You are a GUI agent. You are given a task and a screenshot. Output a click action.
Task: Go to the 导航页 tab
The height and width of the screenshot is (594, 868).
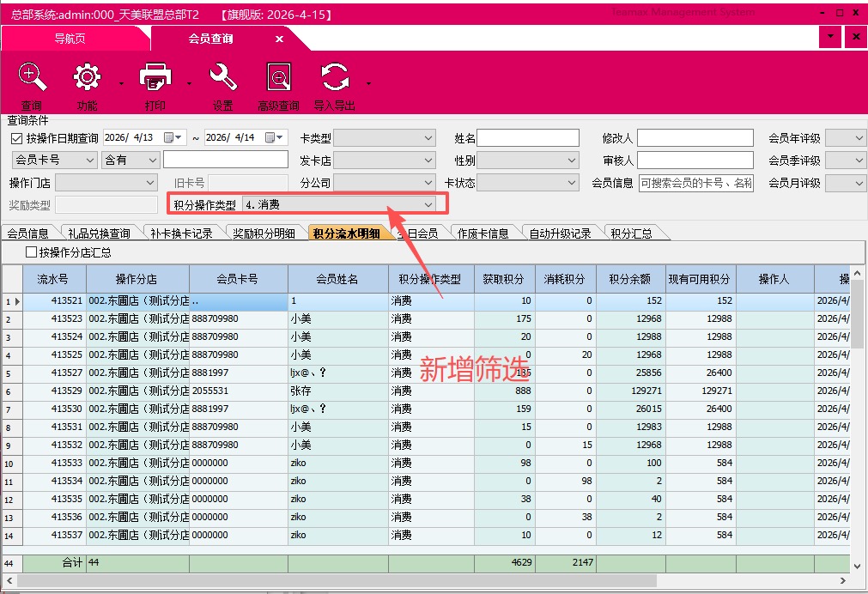[70, 39]
